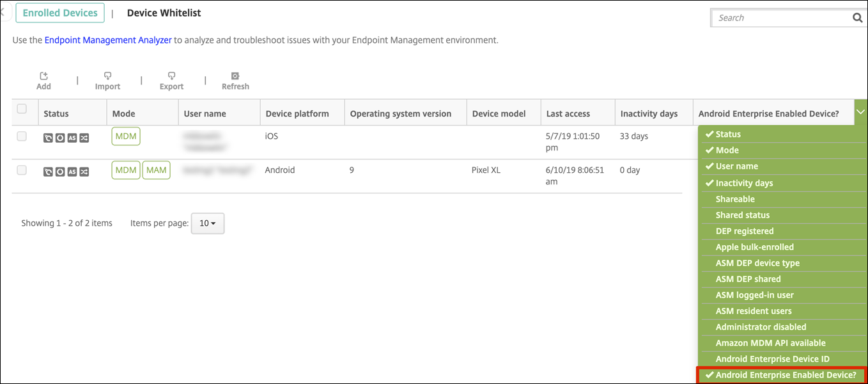
Task: Click the magnifier icon in the Search box
Action: [x=858, y=17]
